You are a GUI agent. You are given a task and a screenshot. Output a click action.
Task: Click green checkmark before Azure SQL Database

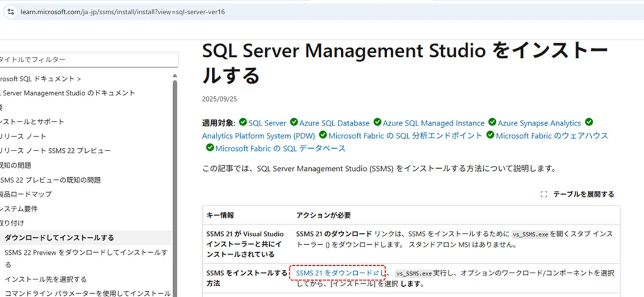pyautogui.click(x=294, y=123)
